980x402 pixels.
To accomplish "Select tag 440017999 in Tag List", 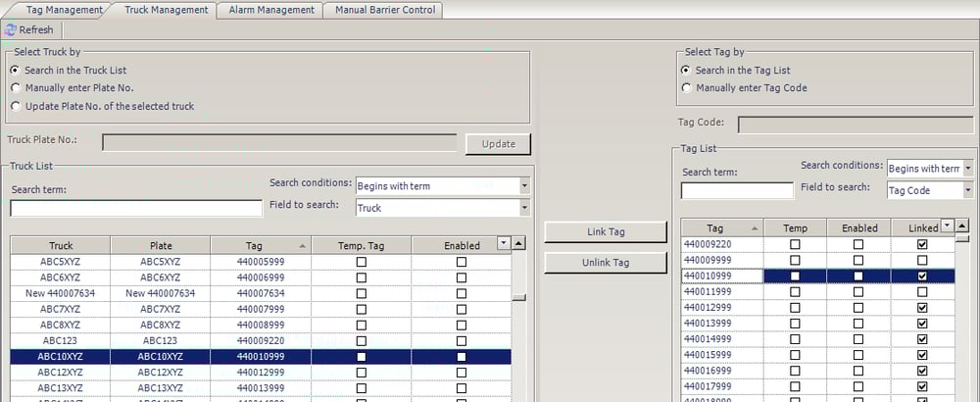I will point(817,386).
